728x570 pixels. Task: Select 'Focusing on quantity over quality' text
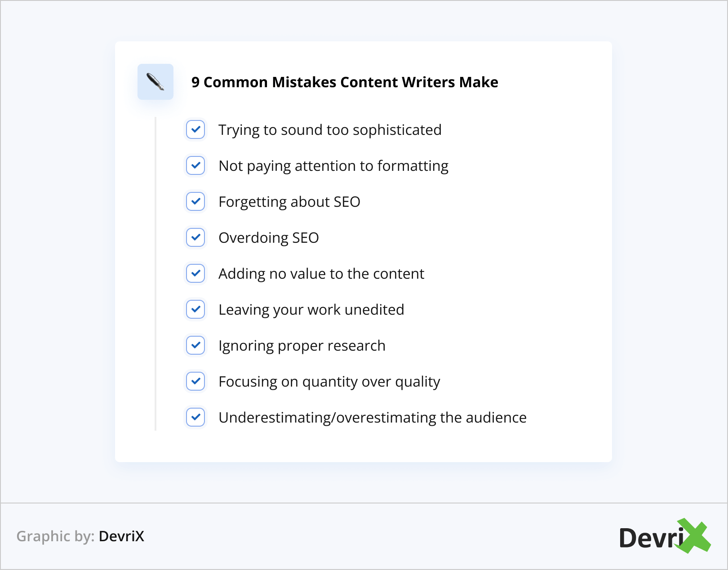tap(329, 382)
